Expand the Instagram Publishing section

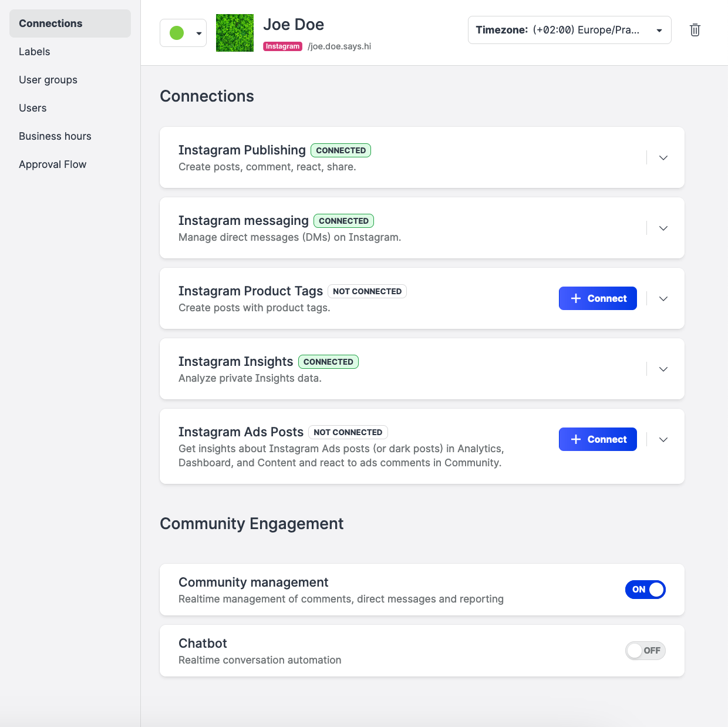(663, 158)
